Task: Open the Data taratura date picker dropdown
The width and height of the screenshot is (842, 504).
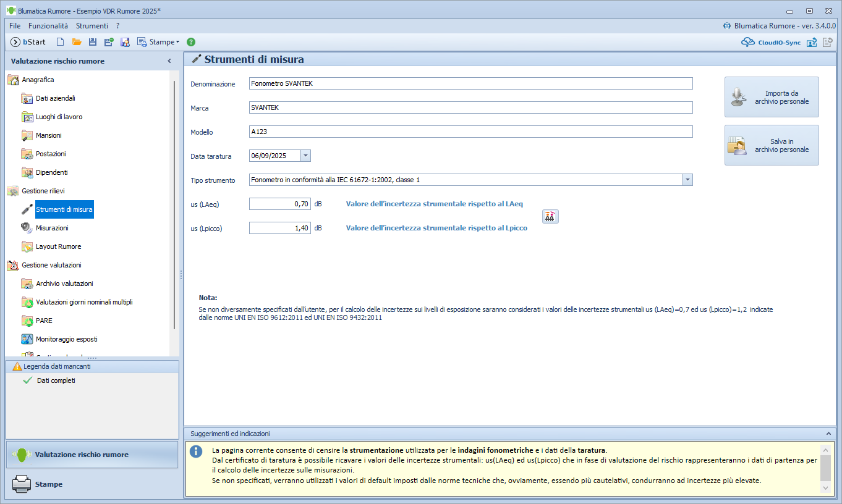Action: (305, 156)
